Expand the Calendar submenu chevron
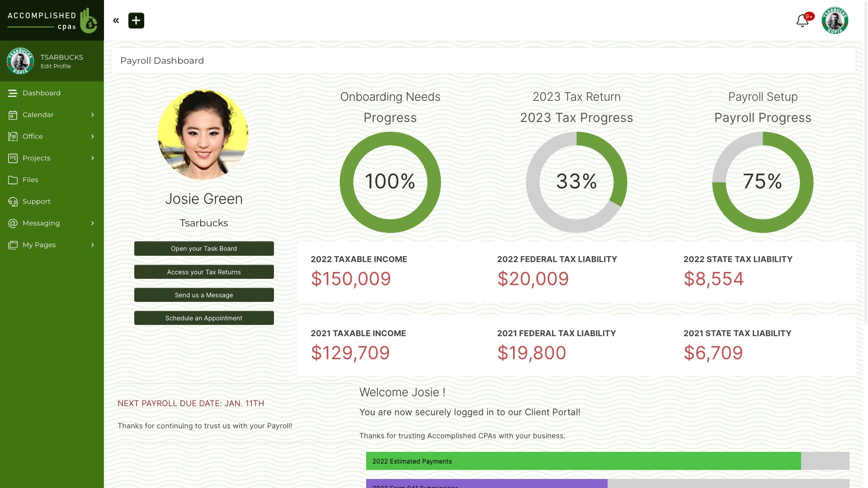868x488 pixels. (92, 115)
